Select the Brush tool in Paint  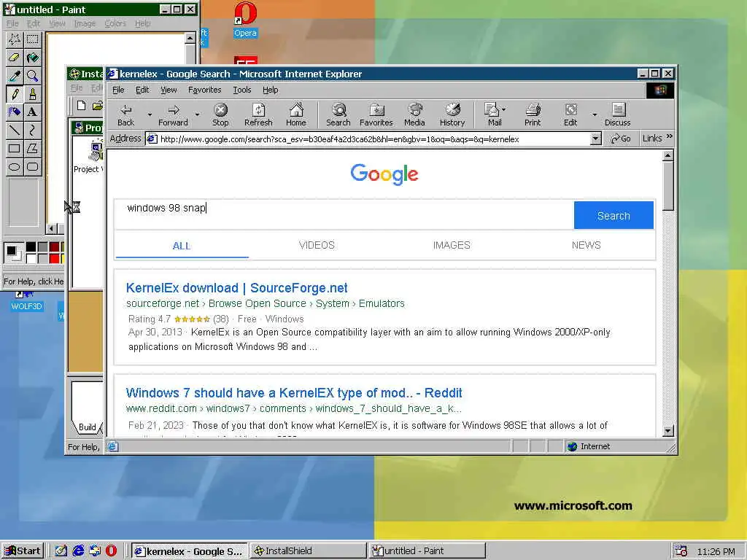[x=32, y=94]
